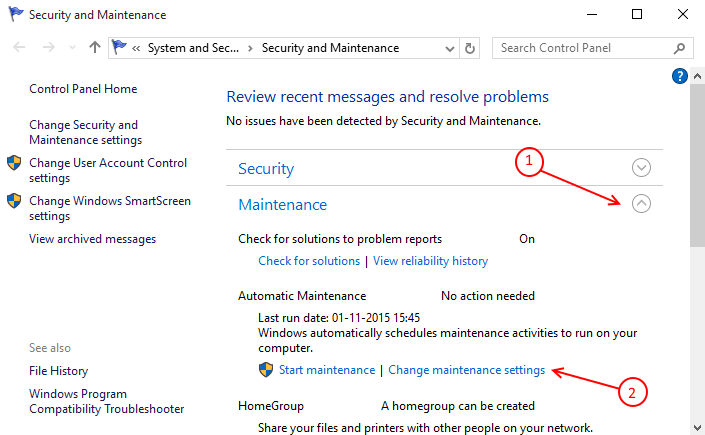Image resolution: width=705 pixels, height=435 pixels.
Task: Click the title bar flag icon
Action: point(16,14)
